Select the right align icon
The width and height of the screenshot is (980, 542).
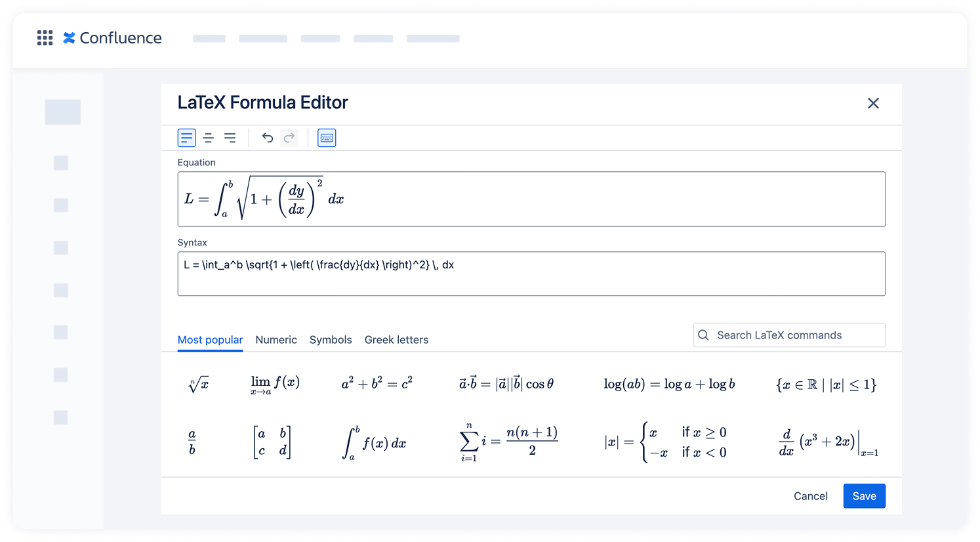(230, 137)
